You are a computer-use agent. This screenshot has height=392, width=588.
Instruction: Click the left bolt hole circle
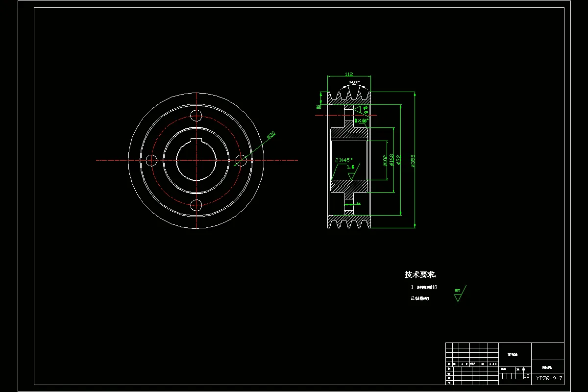[152, 160]
